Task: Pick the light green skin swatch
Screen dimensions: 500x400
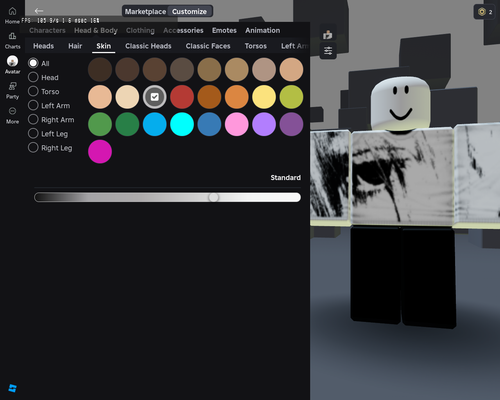Action: (100, 124)
